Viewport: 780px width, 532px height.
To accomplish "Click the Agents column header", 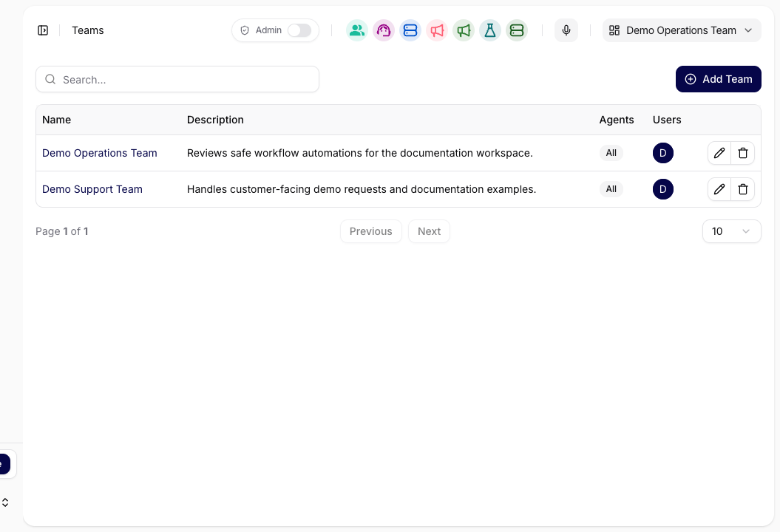I will (617, 120).
